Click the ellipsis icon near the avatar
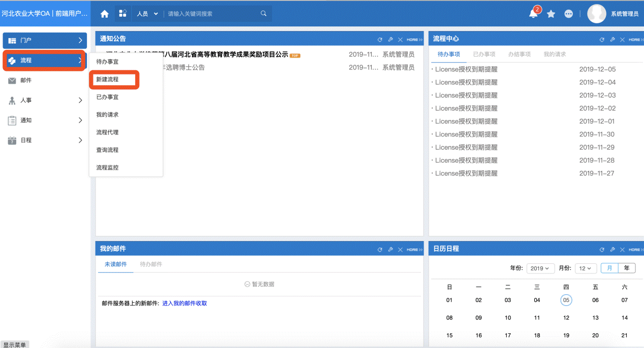Viewport: 644px width, 348px height. (x=568, y=14)
